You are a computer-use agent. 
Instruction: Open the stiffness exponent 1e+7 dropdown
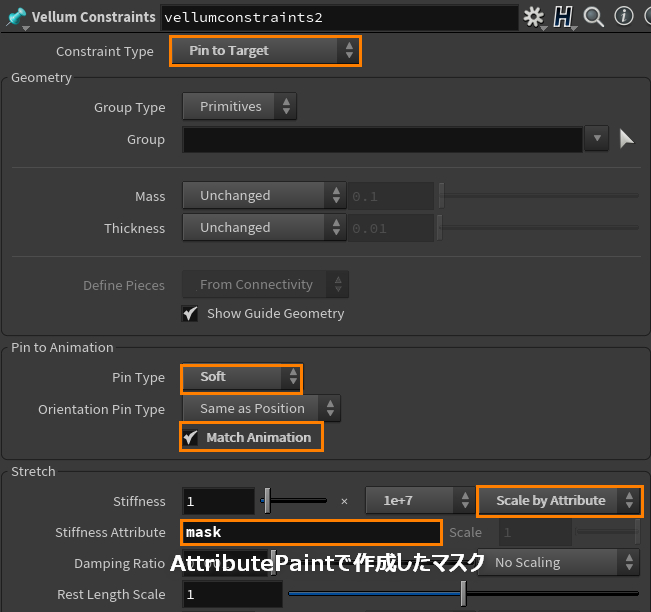(x=419, y=501)
